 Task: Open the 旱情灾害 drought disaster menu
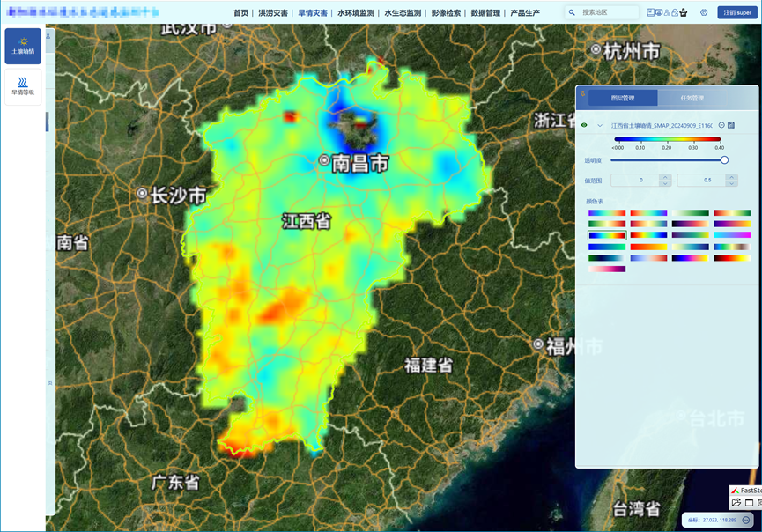313,13
